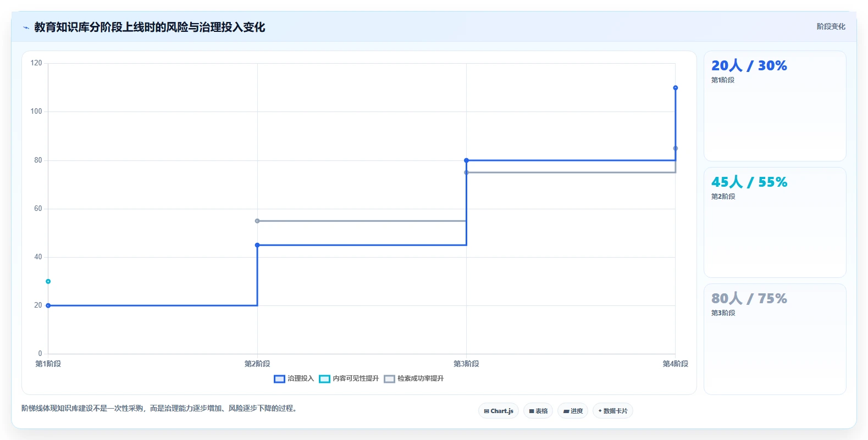Click the 第2阶段 x-axis label
The width and height of the screenshot is (868, 440).
pos(257,364)
